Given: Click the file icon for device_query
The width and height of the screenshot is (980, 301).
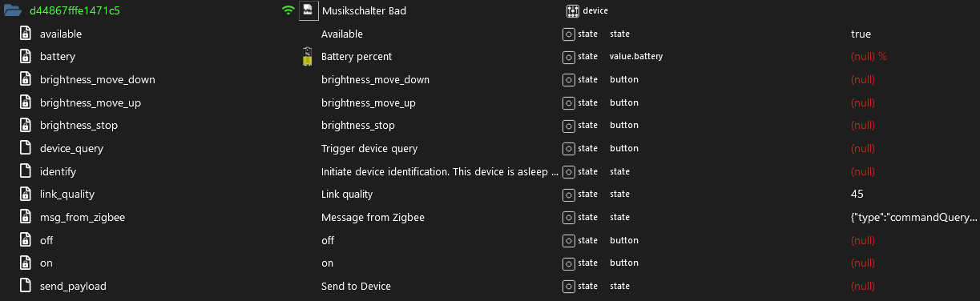Looking at the screenshot, I should [x=25, y=148].
